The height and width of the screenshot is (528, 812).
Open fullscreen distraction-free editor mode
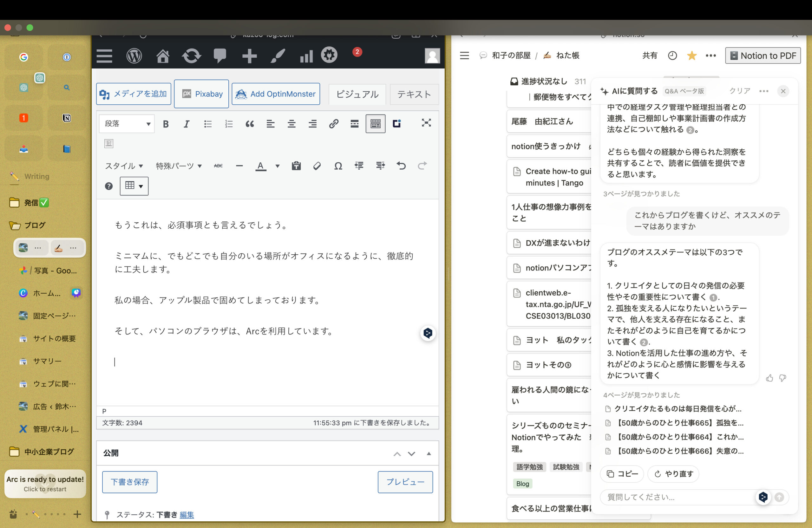point(426,123)
